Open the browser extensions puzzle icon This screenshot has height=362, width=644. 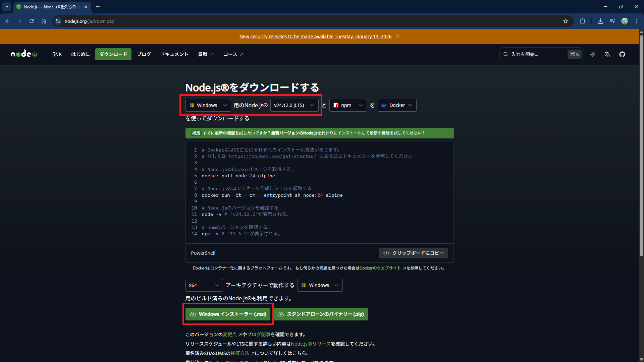pos(583,21)
